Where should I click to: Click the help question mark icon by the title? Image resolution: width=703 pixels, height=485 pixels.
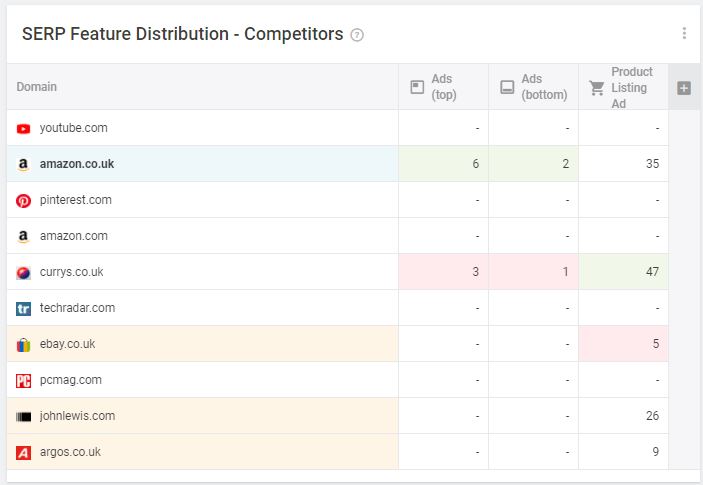pos(357,35)
